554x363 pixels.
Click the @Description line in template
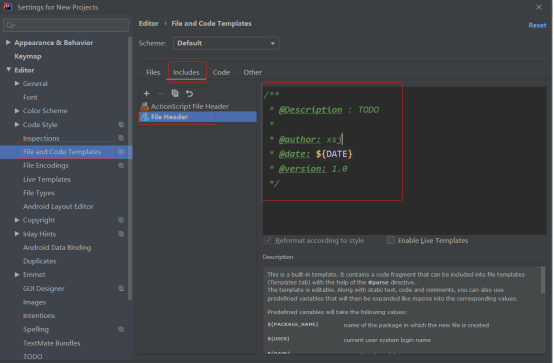coord(325,110)
